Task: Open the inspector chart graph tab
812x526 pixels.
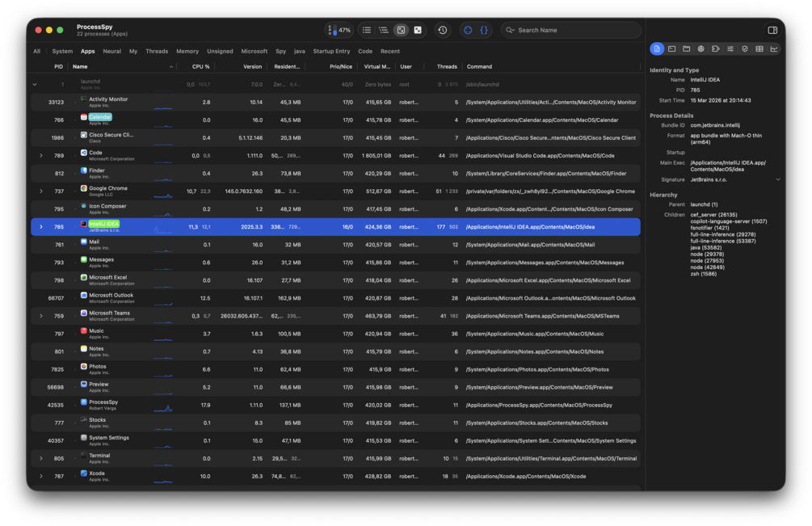Action: (x=774, y=48)
